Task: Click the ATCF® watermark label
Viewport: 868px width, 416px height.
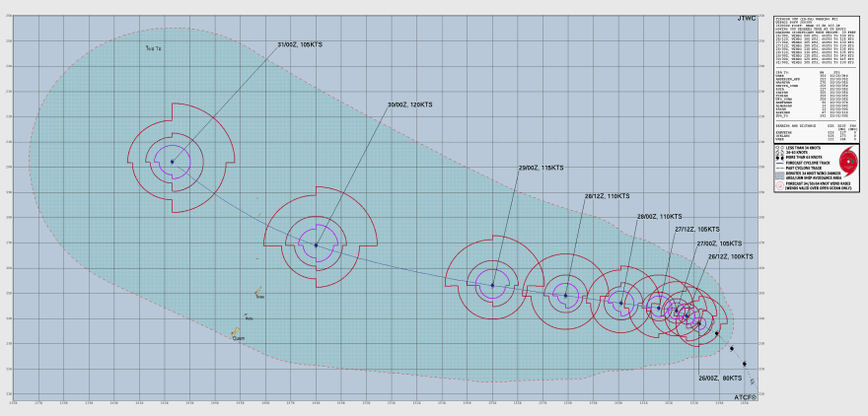Action: (745, 397)
